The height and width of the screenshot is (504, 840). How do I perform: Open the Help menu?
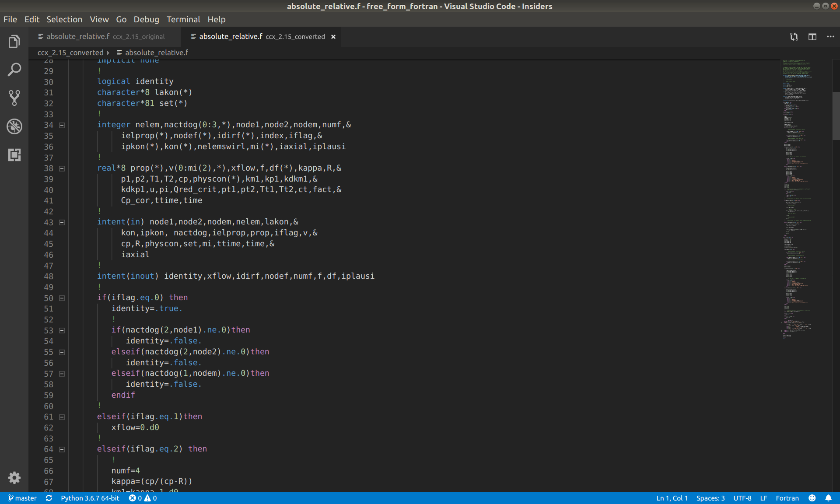coord(217,19)
